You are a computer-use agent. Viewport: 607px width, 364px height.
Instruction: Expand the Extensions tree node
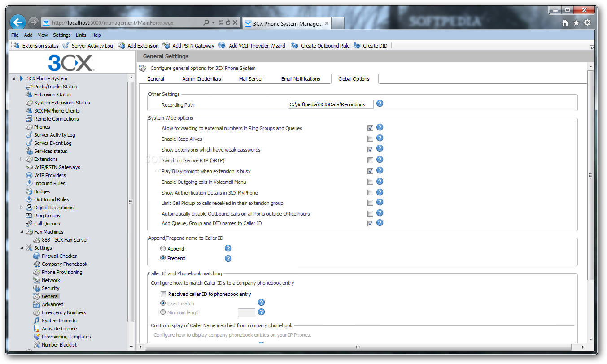point(21,159)
